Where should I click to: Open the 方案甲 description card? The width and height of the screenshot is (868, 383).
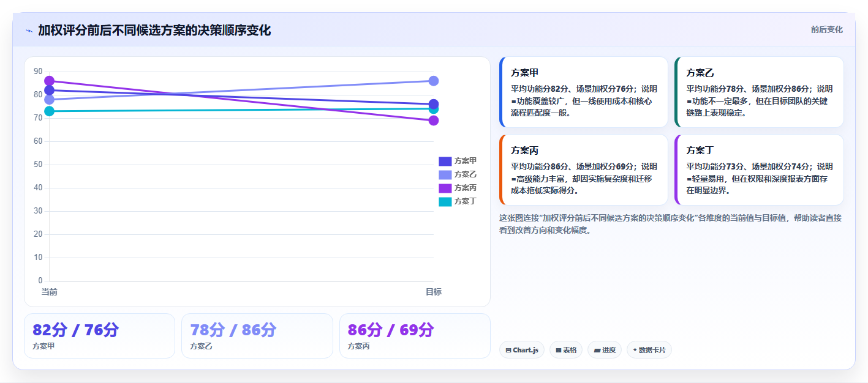pos(583,92)
